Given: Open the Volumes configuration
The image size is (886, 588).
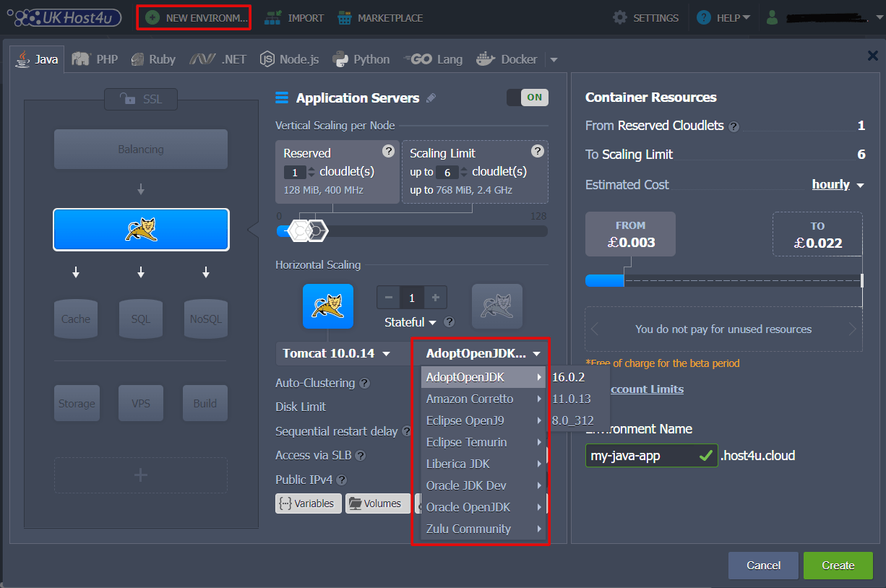Looking at the screenshot, I should [x=377, y=503].
